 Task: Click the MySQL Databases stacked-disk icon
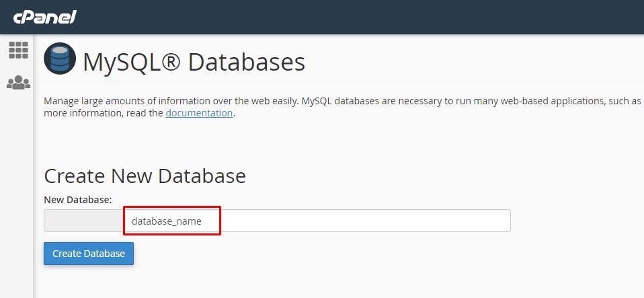click(x=60, y=60)
